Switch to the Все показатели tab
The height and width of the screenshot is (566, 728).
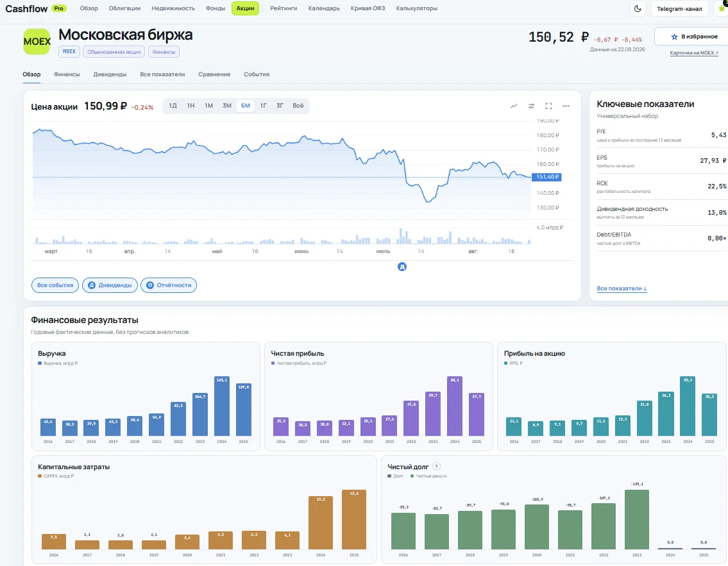coord(162,74)
